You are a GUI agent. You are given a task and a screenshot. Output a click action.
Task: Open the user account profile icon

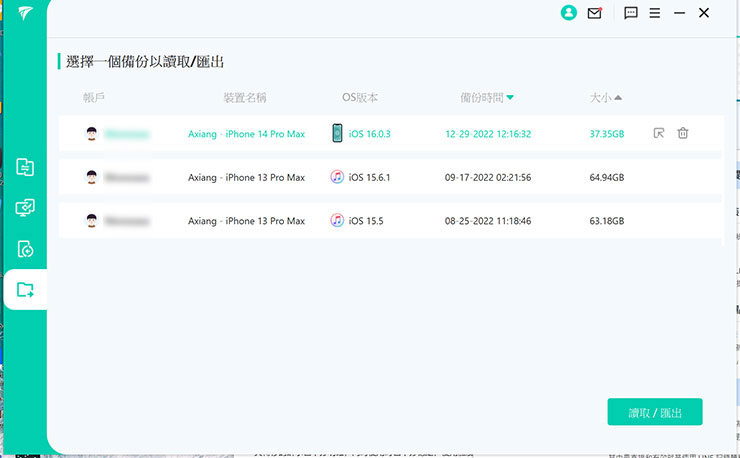point(569,13)
